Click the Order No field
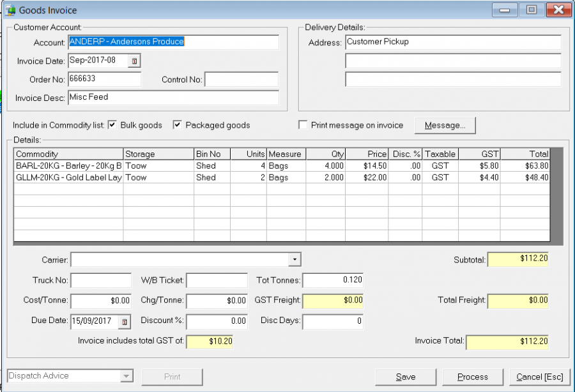Screen dimensions: 575x392 coord(105,79)
